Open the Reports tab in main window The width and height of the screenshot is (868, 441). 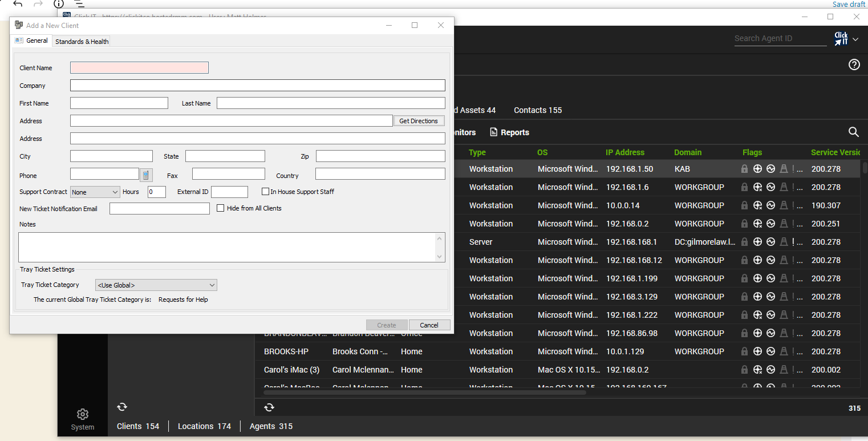tap(509, 132)
